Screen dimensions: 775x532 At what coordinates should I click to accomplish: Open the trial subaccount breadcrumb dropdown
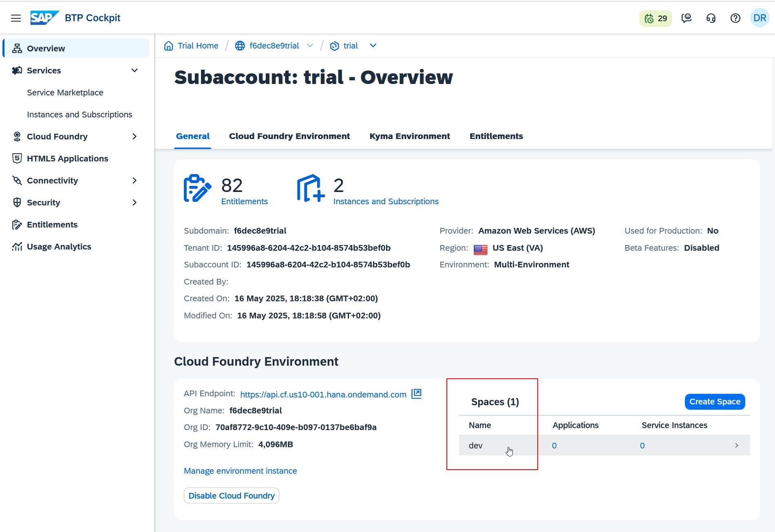click(x=373, y=46)
